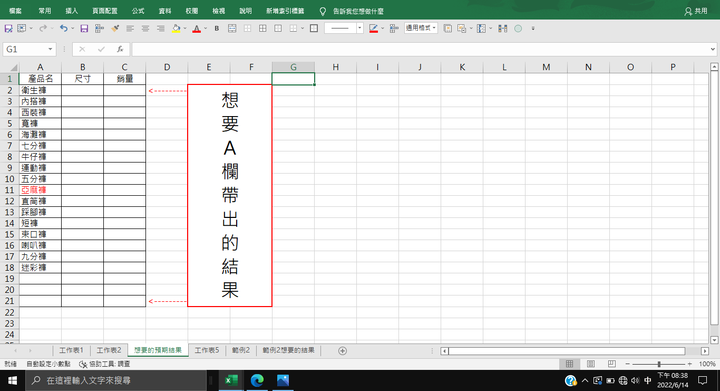Select cell A11 containing 亞麻褲
This screenshot has width=720, height=391.
point(40,190)
